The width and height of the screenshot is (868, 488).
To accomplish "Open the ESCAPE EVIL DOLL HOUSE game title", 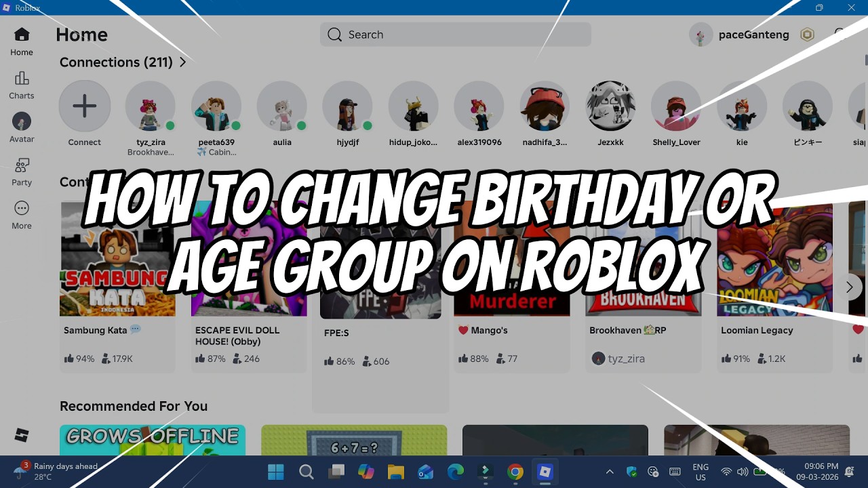I will point(237,335).
